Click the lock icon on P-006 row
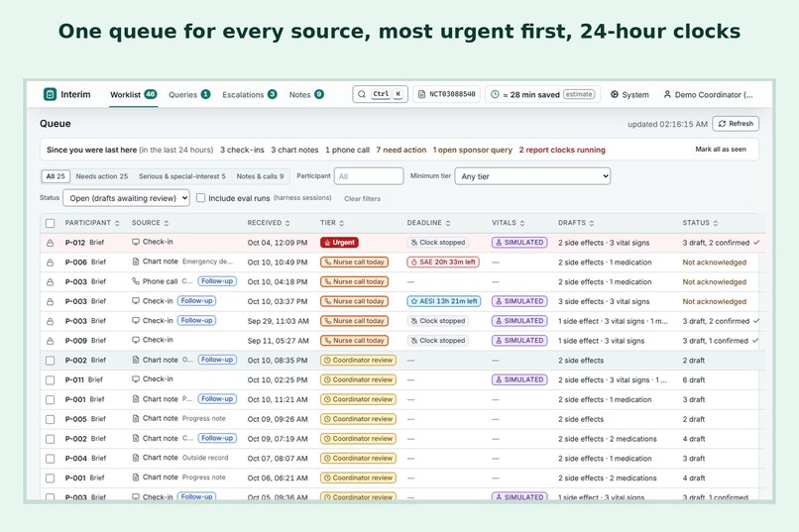Image resolution: width=799 pixels, height=532 pixels. (x=50, y=263)
